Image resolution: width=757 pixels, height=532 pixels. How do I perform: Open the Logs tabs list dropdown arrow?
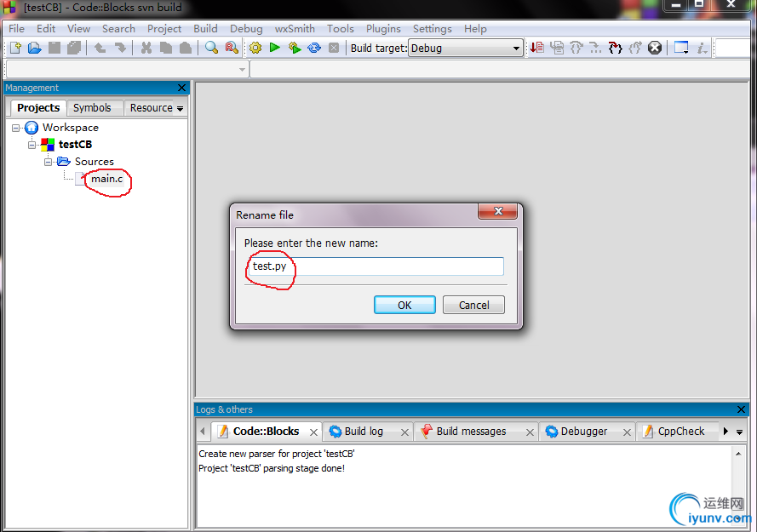pos(740,432)
